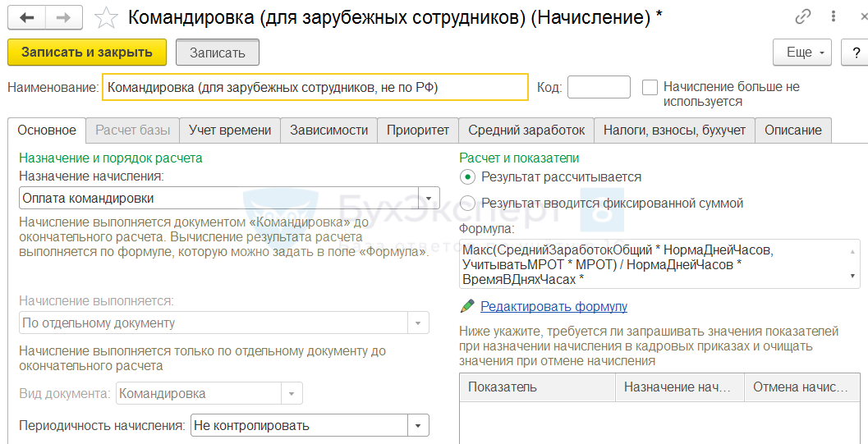Open the 'Средний заработок' tab
The height and width of the screenshot is (444, 868).
[x=526, y=130]
